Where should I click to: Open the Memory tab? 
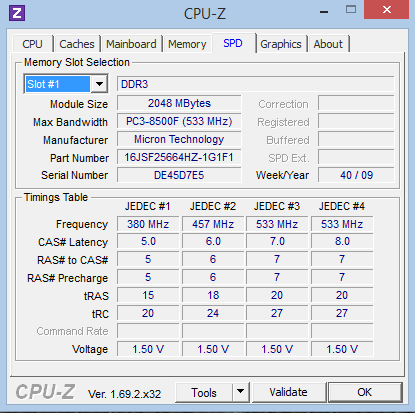[187, 44]
